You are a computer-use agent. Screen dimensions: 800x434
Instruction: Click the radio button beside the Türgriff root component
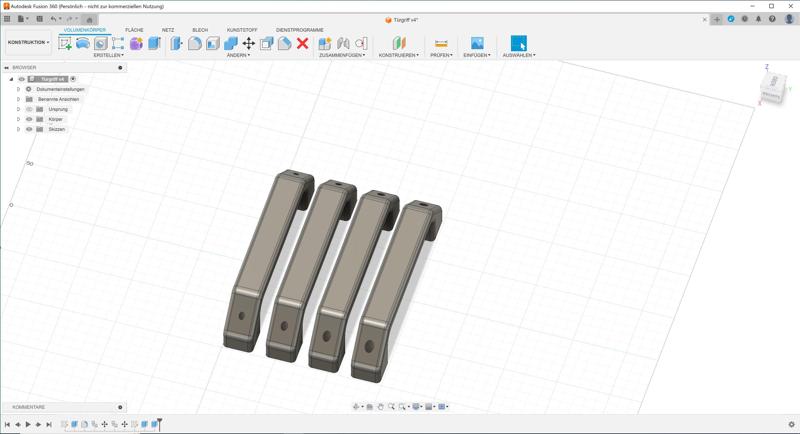[x=73, y=79]
